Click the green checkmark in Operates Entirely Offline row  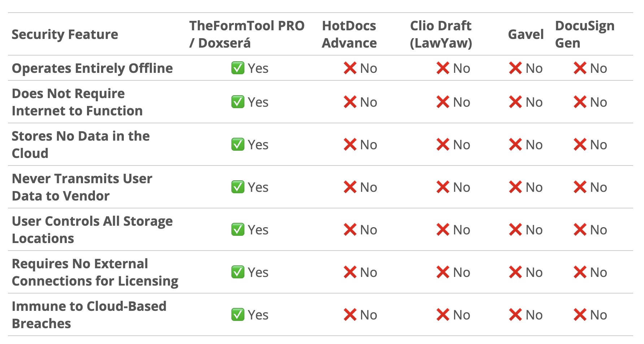(238, 68)
